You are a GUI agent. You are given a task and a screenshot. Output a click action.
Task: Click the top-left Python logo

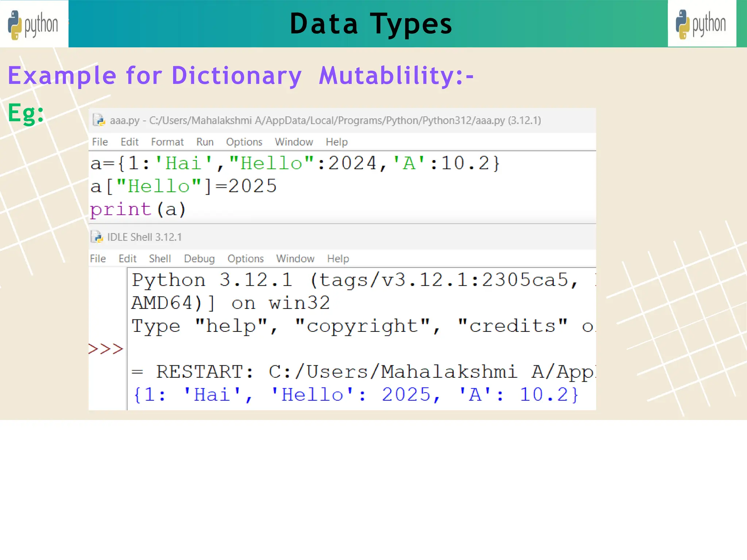(34, 24)
